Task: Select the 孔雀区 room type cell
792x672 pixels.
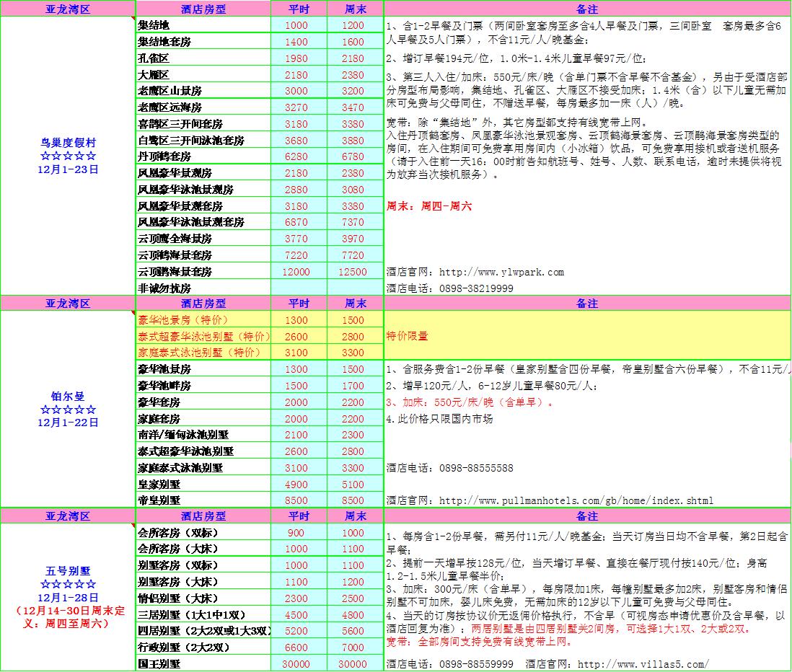Action: point(203,58)
